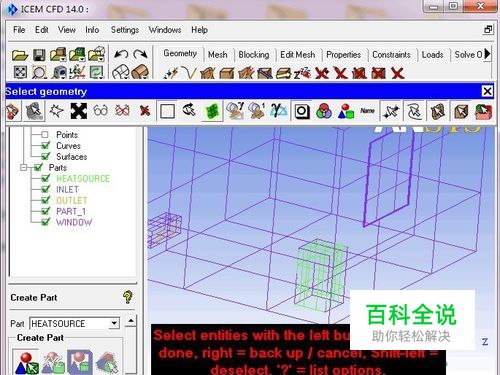Viewport: 500px width, 375px height.
Task: Open the Windows menu
Action: tap(165, 30)
